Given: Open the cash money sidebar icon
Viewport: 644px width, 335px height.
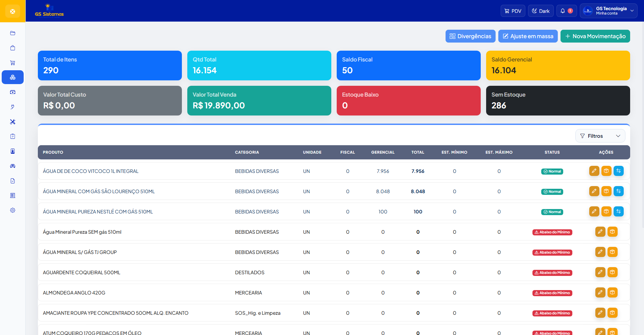Looking at the screenshot, I should coord(13,92).
